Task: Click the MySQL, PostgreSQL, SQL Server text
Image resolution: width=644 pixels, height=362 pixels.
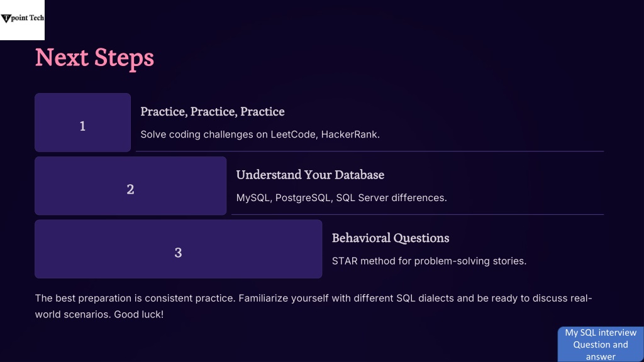Action: (x=341, y=198)
